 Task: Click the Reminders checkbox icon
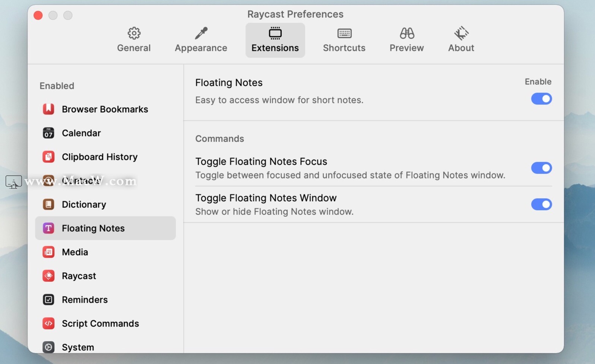click(x=48, y=300)
